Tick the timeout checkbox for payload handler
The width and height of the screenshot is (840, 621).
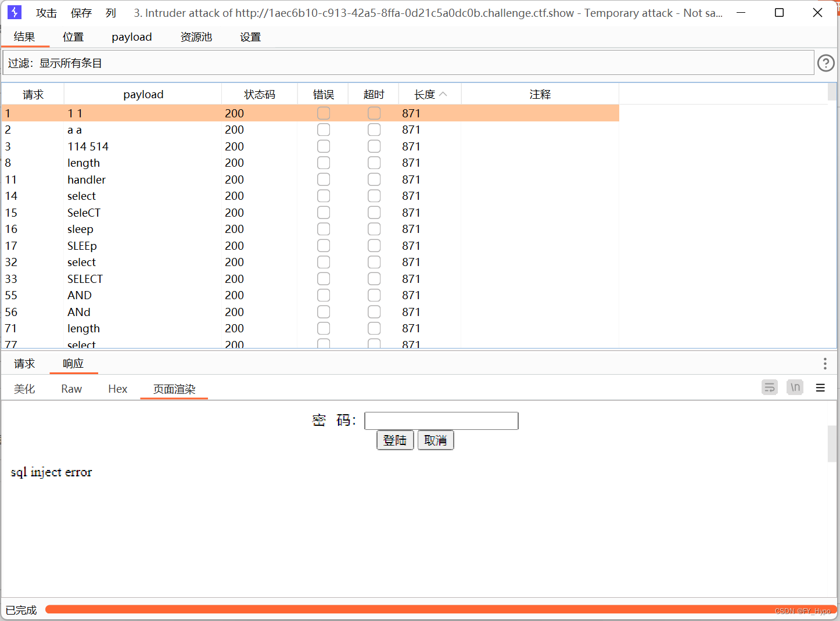pyautogui.click(x=374, y=180)
